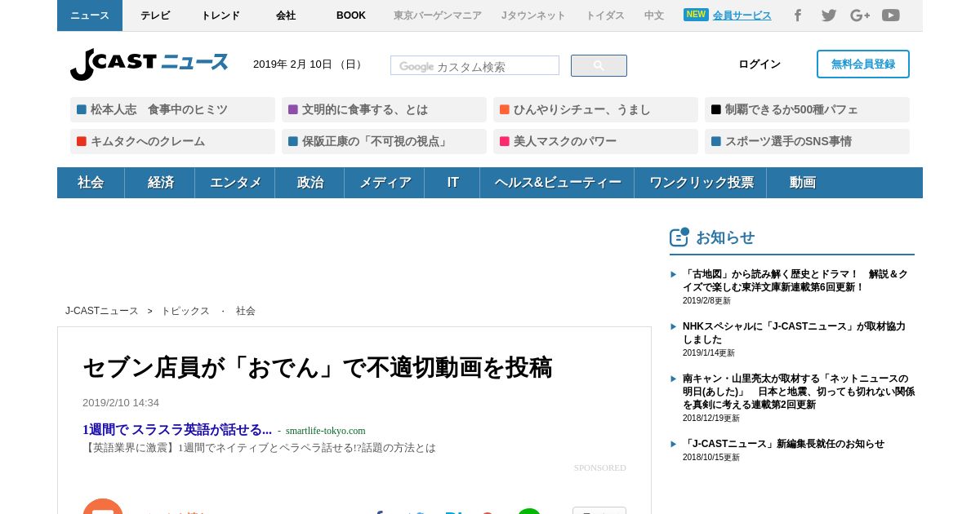This screenshot has height=514, width=980.
Task: Open Jタウンネット link
Action: coord(533,16)
